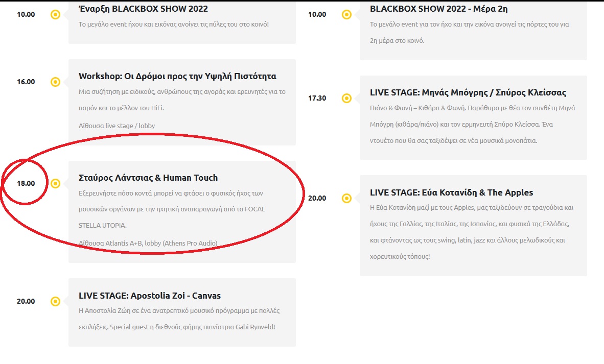This screenshot has width=604, height=364.
Task: Click the 10.00 time beside Μέρα 2η
Action: click(317, 14)
